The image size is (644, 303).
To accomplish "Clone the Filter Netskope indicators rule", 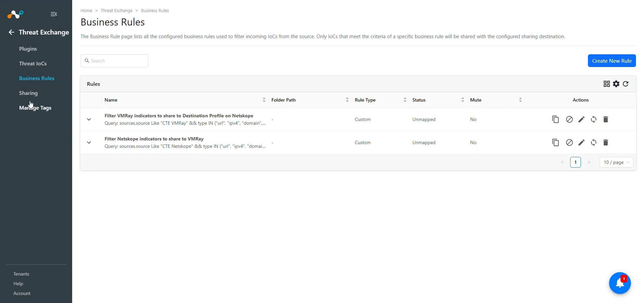I will pyautogui.click(x=555, y=142).
